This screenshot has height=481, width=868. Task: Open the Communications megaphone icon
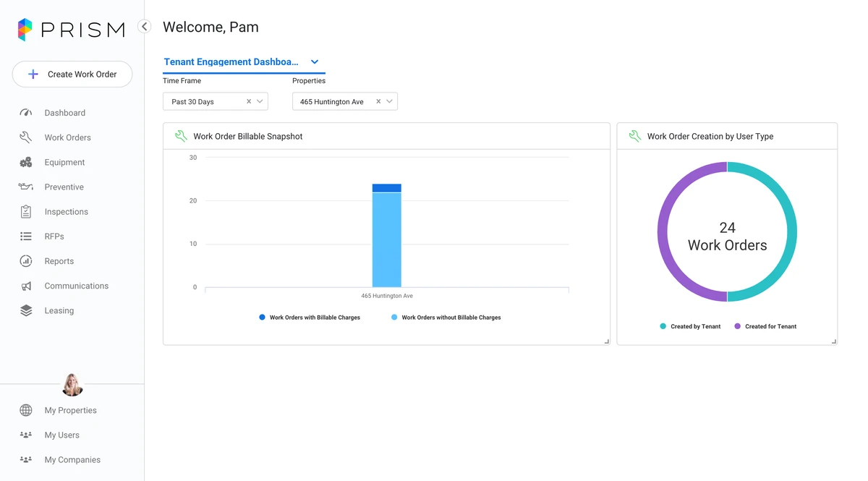26,286
